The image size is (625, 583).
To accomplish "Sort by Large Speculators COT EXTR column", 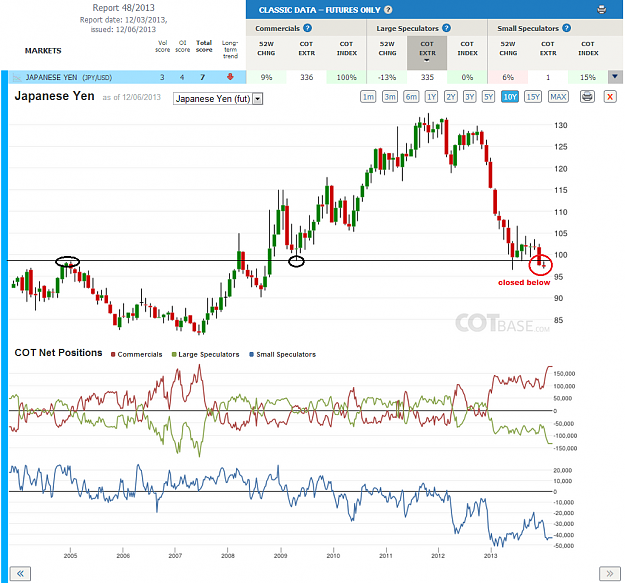I will 427,52.
